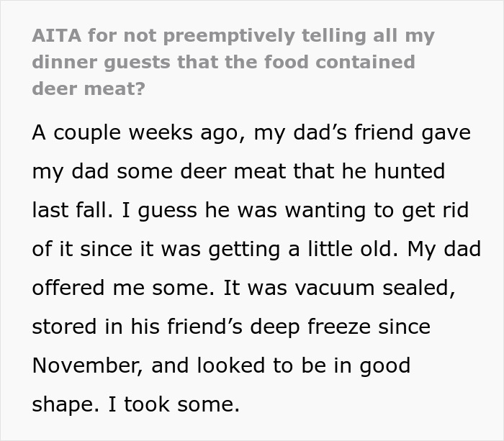Click the word "preemptively" in the title
Image resolution: width=504 pixels, height=441 pixels.
[x=229, y=36]
